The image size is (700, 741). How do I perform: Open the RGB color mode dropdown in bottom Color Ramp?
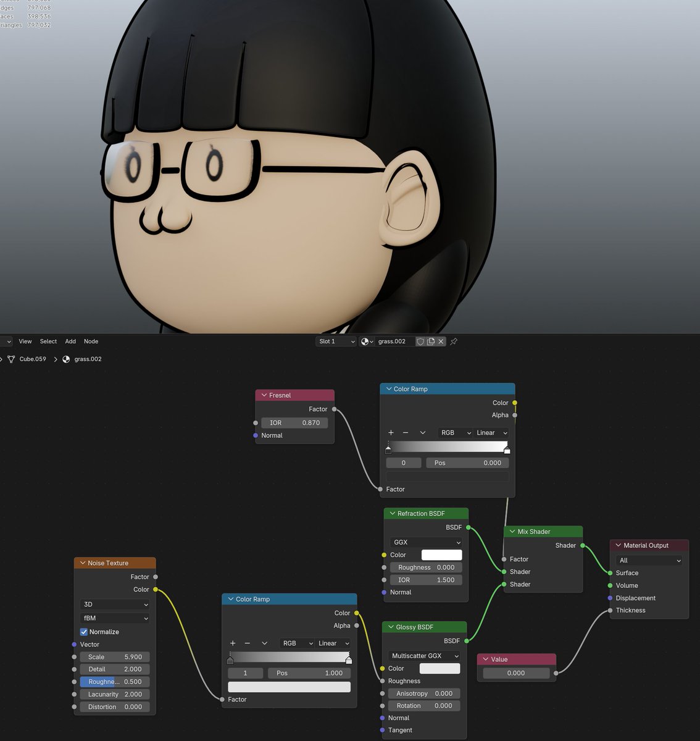297,643
